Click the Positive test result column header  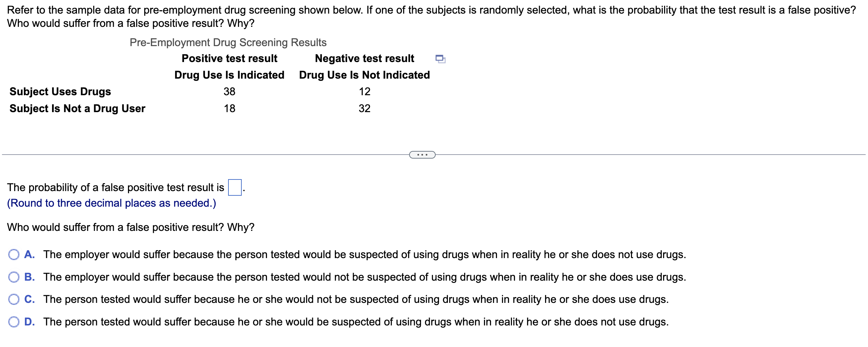click(229, 58)
